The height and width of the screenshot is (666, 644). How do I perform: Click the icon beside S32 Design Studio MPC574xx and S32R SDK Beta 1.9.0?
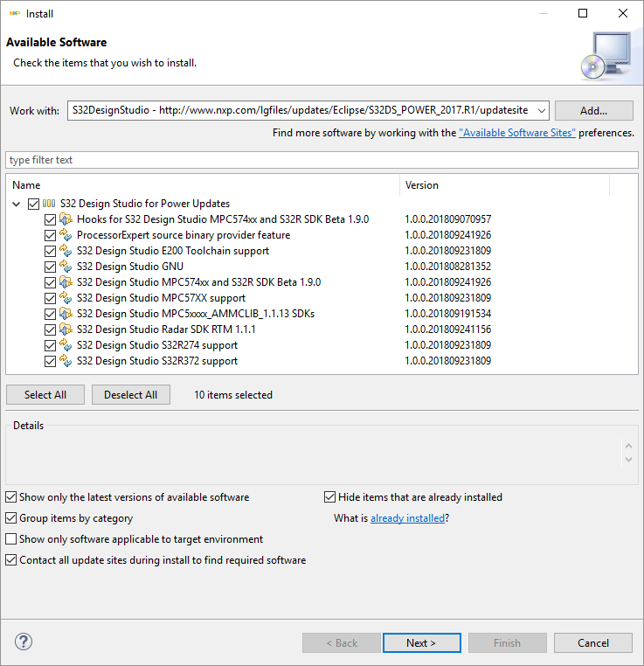(x=66, y=282)
